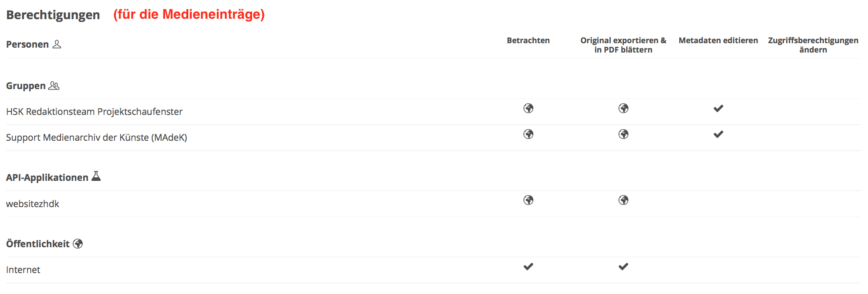The image size is (868, 294).
Task: Click globe icon for HSK Redaktionsteam Original exportieren
Action: 623,108
